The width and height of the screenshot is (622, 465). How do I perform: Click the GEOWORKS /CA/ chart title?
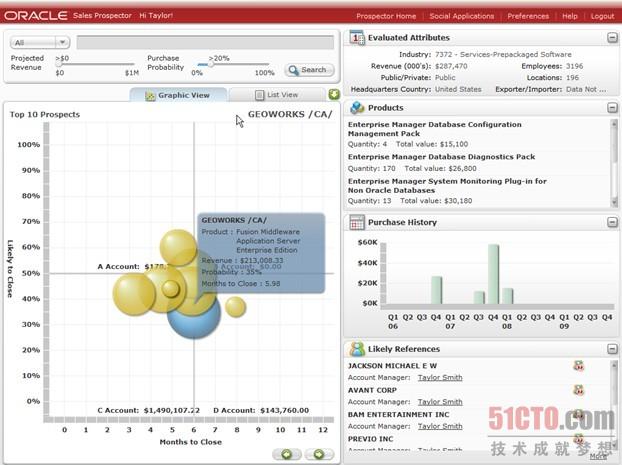290,114
